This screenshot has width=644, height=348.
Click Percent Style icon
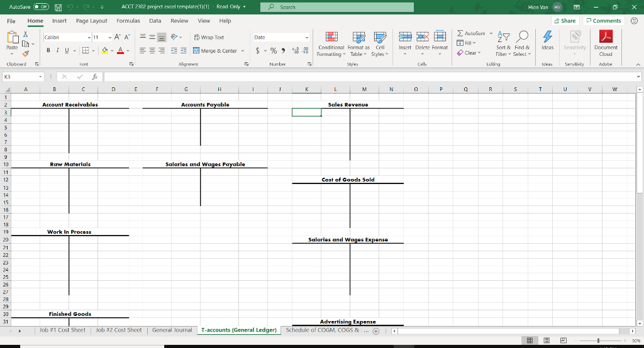click(x=273, y=50)
